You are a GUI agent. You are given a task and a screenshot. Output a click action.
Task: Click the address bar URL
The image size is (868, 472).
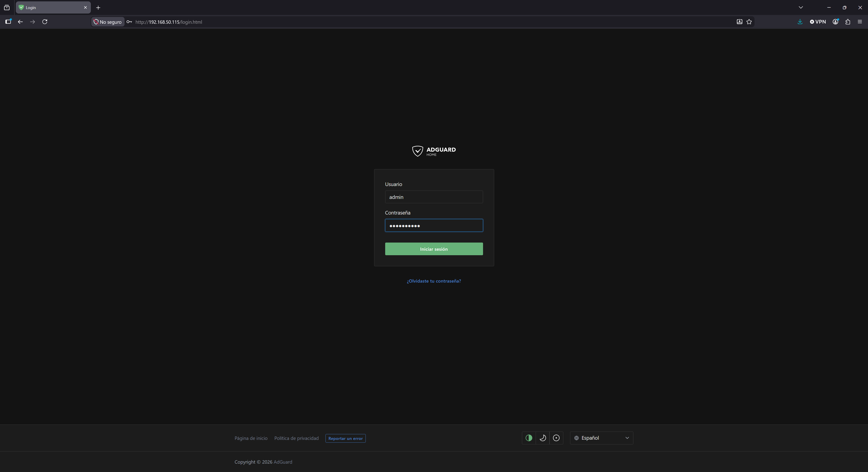[x=168, y=22]
